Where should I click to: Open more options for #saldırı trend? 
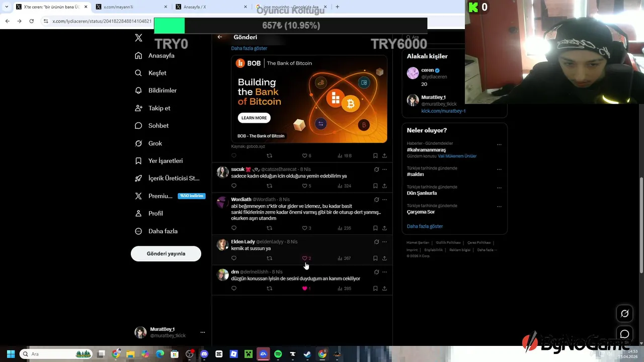pos(499,169)
